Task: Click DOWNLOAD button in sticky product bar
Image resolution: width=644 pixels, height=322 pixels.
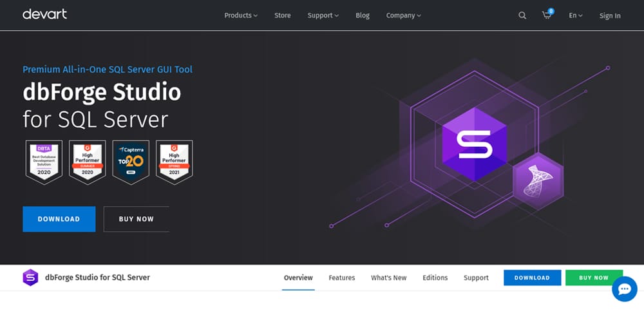Action: tap(533, 278)
